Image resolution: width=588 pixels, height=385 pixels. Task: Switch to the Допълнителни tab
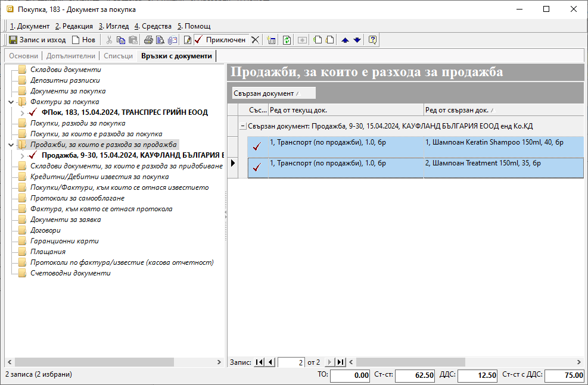point(70,56)
